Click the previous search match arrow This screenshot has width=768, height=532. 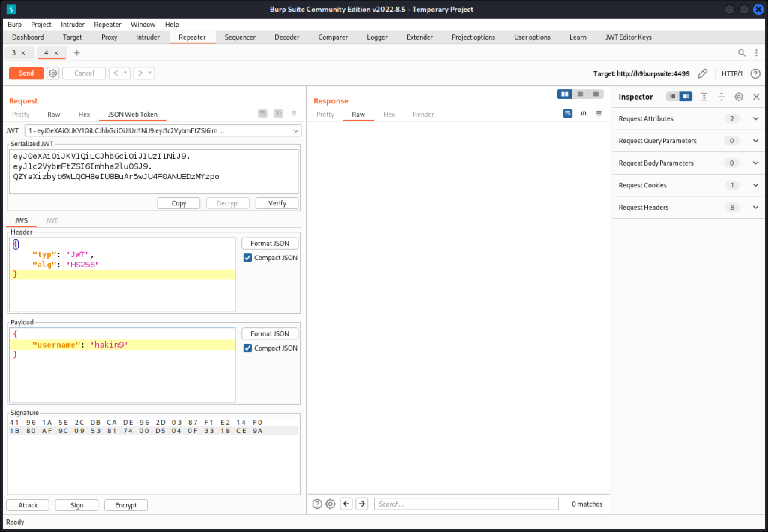(346, 504)
